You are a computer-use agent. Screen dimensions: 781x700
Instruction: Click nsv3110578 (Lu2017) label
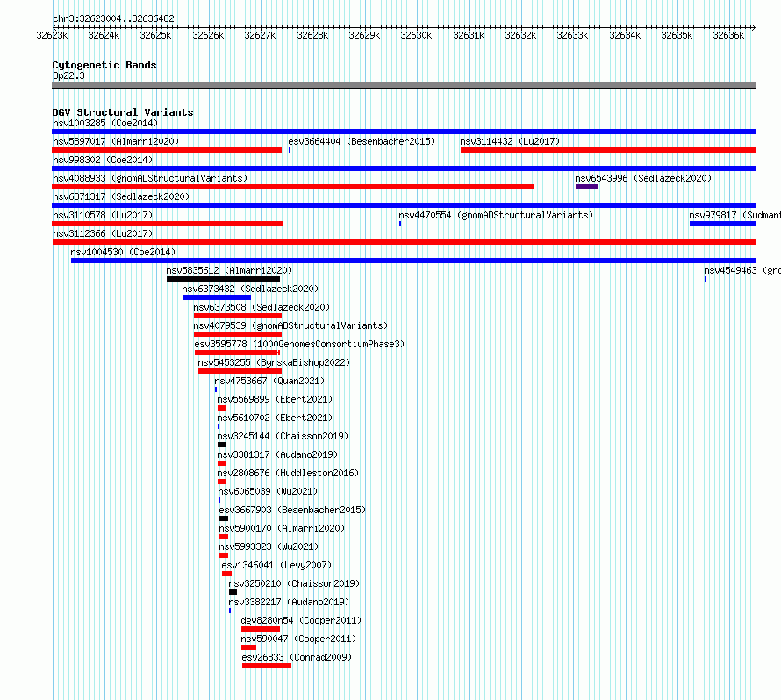click(x=103, y=215)
